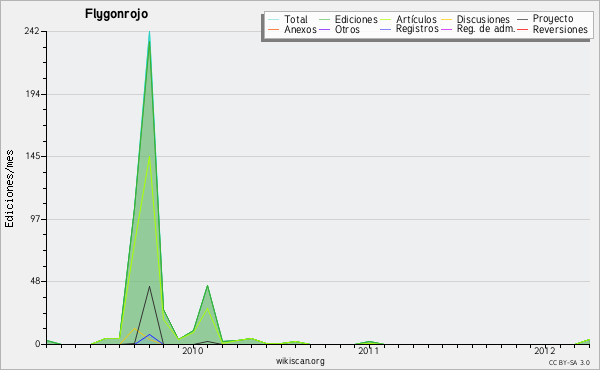Click the 2011 x-axis label
Image resolution: width=600 pixels, height=370 pixels.
pyautogui.click(x=368, y=351)
